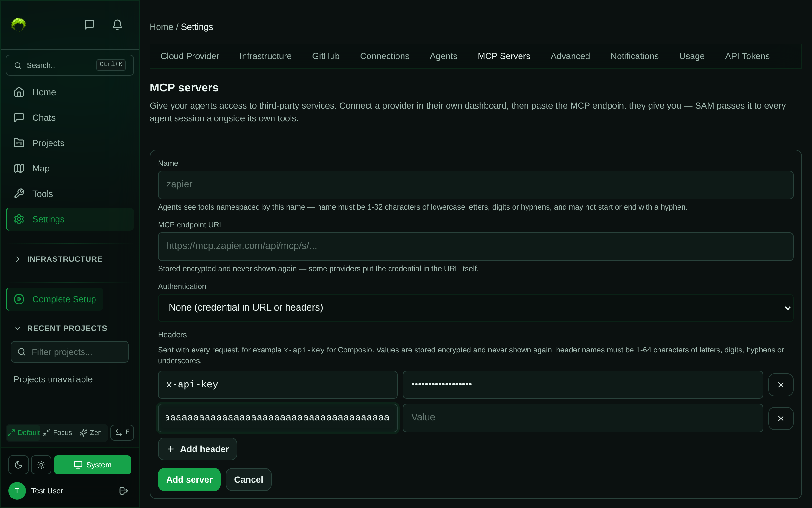Open the Infrastructure tab
Screen dimensions: 812x508
tap(265, 56)
